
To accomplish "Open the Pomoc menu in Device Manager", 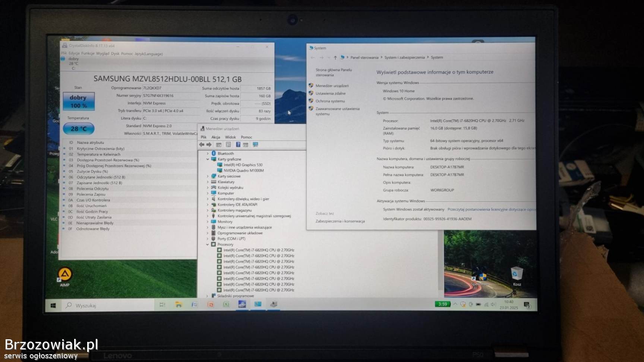I will pos(246,137).
